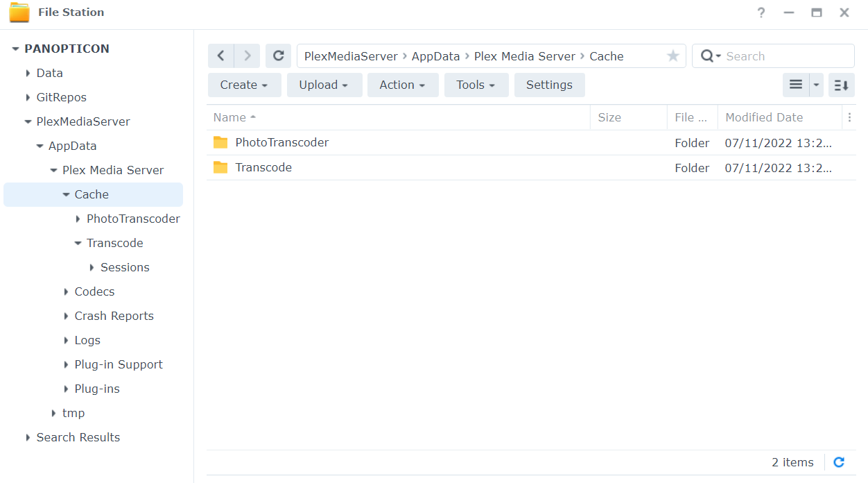Click the PhotoTranscoder folder icon in list
The width and height of the screenshot is (868, 483).
pyautogui.click(x=220, y=142)
